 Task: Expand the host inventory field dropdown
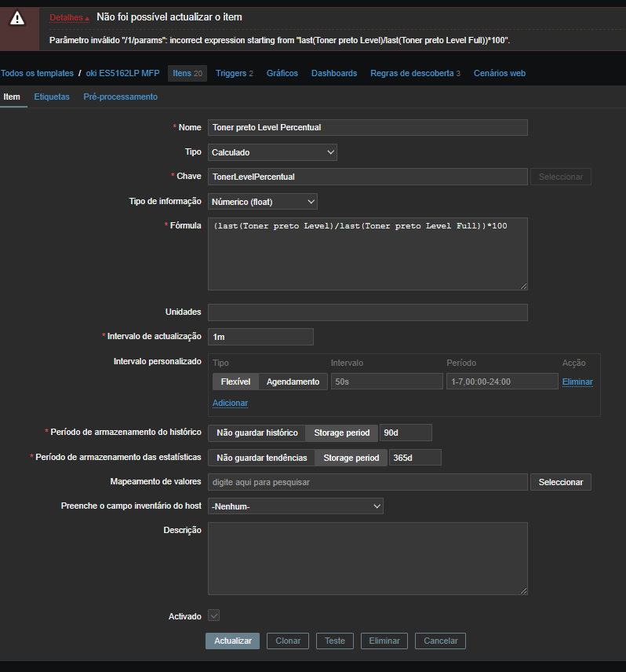tap(296, 506)
